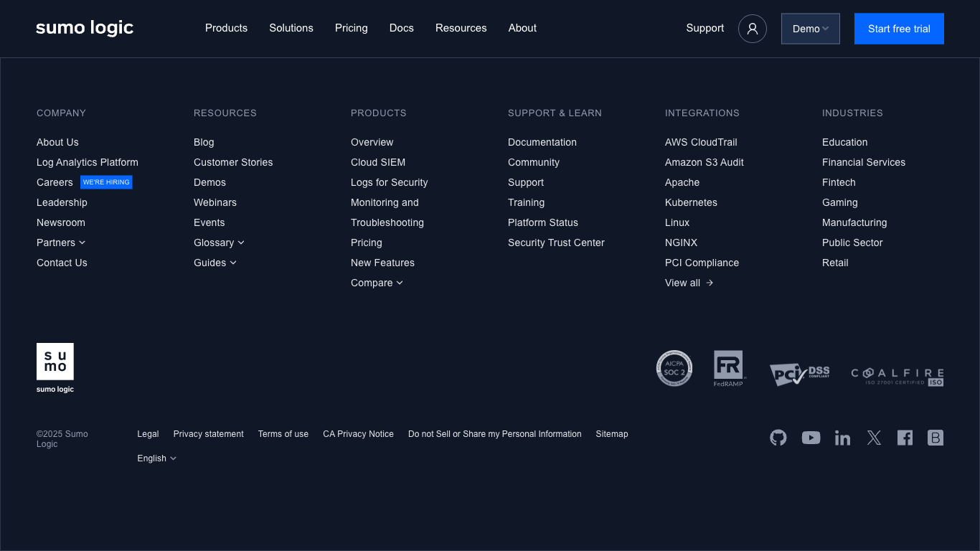Open the Careers link
This screenshot has height=551, width=980.
coord(55,182)
